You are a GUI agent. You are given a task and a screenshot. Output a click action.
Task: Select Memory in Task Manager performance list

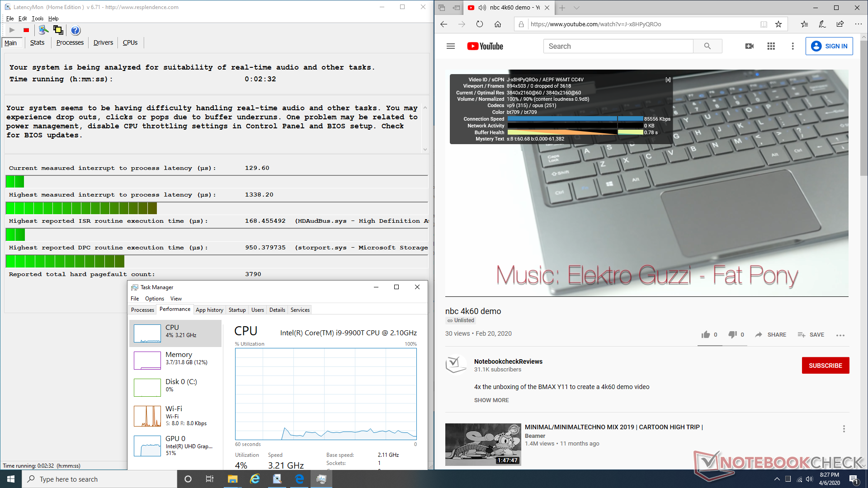[175, 360]
